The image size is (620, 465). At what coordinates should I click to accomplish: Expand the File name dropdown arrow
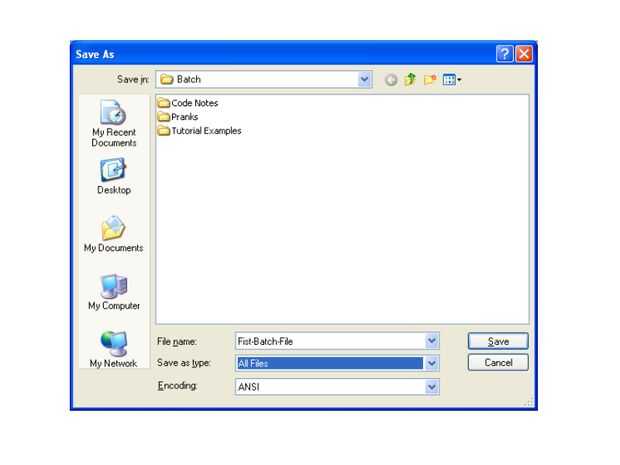tap(432, 341)
